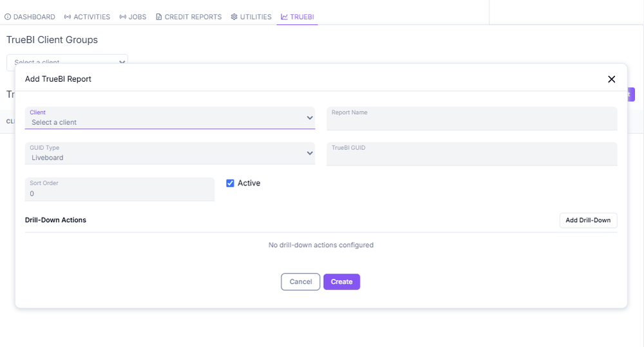Image resolution: width=644 pixels, height=347 pixels.
Task: Select the Sort Order input
Action: click(120, 189)
